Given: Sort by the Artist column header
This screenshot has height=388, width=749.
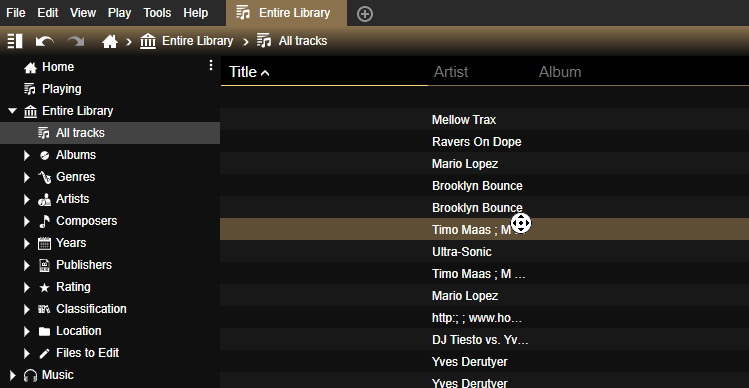Looking at the screenshot, I should 451,72.
